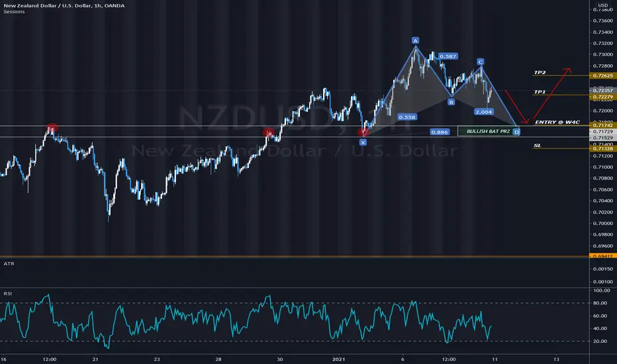Image resolution: width=617 pixels, height=364 pixels.
Task: Click the 28 date on time axis
Action: [x=218, y=359]
